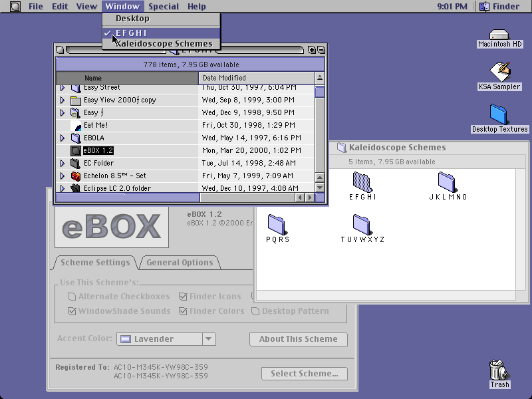Click the About This Scheme button
The height and width of the screenshot is (399, 532).
298,339
